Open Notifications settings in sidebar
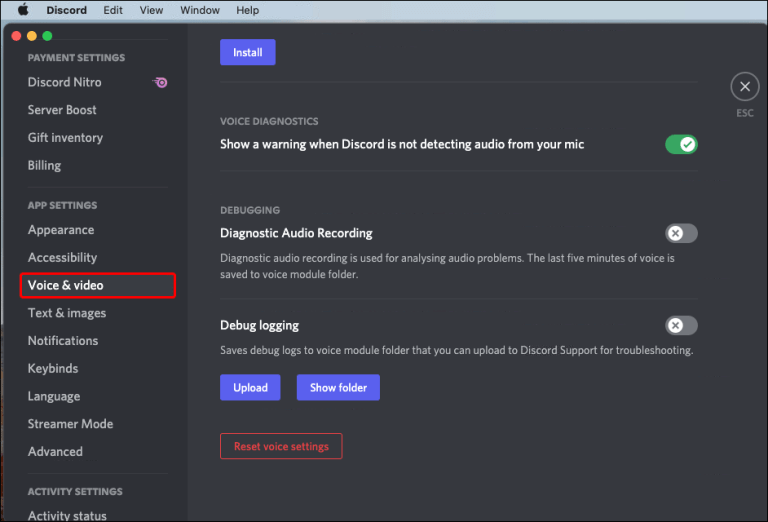Image resolution: width=768 pixels, height=522 pixels. coord(63,341)
